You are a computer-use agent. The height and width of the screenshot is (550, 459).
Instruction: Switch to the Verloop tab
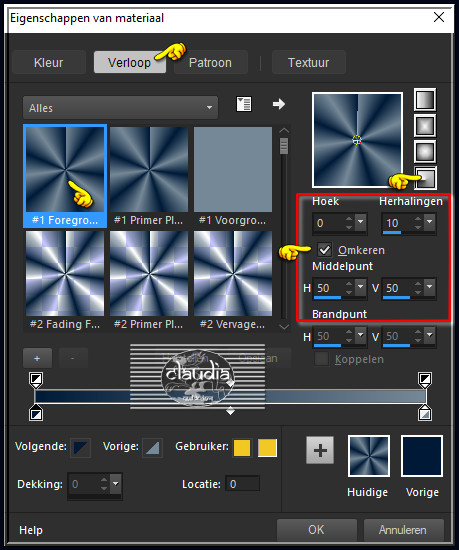tap(129, 62)
